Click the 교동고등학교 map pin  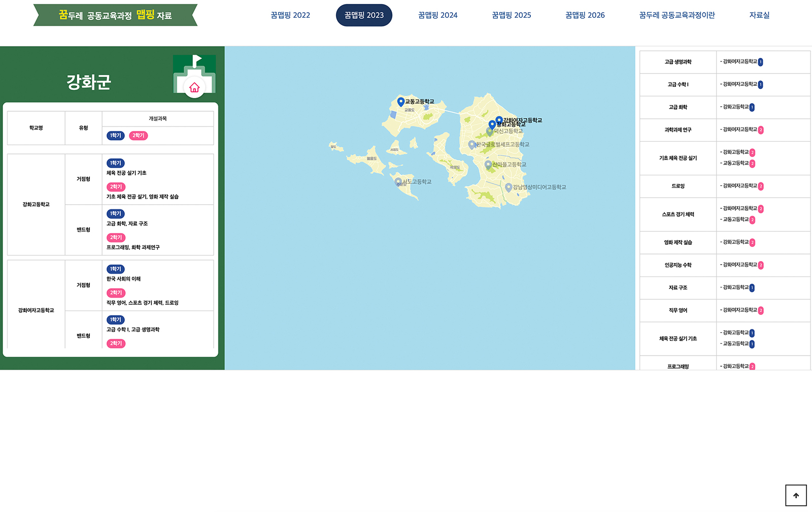[401, 102]
